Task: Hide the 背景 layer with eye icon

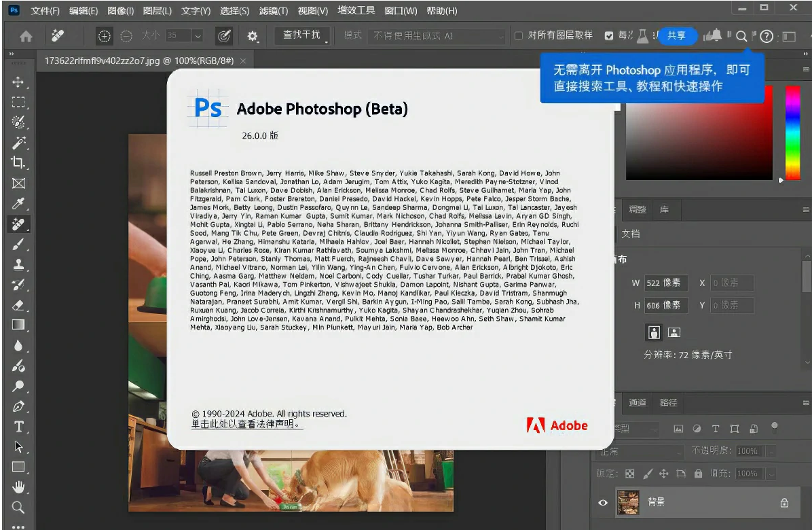Action: point(603,503)
